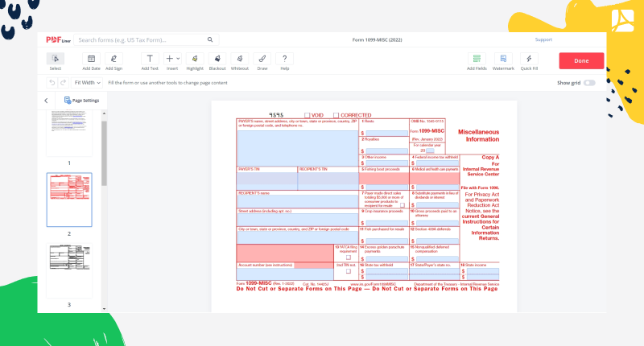This screenshot has height=346, width=644.
Task: Click the Federal income tax withheld field
Action: pos(437,163)
